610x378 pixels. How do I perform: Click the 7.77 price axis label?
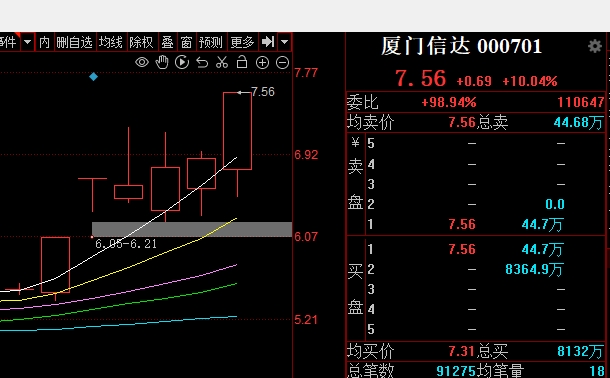pos(306,73)
